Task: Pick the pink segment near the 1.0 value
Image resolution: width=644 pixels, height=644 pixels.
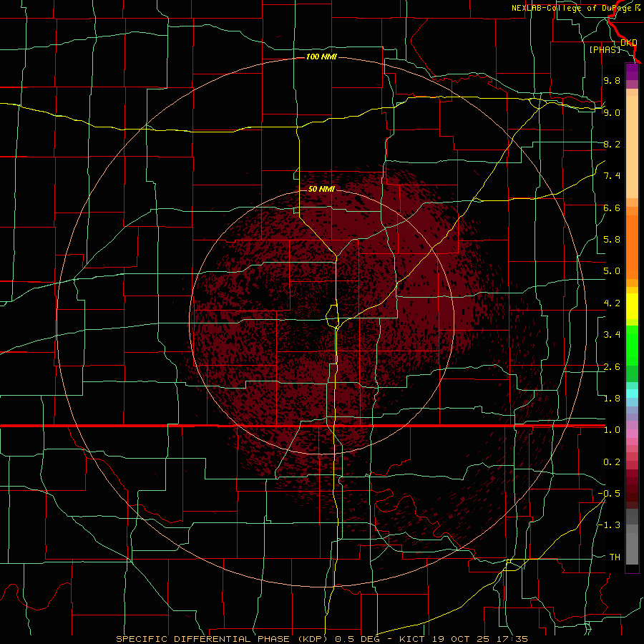Action: (632, 434)
